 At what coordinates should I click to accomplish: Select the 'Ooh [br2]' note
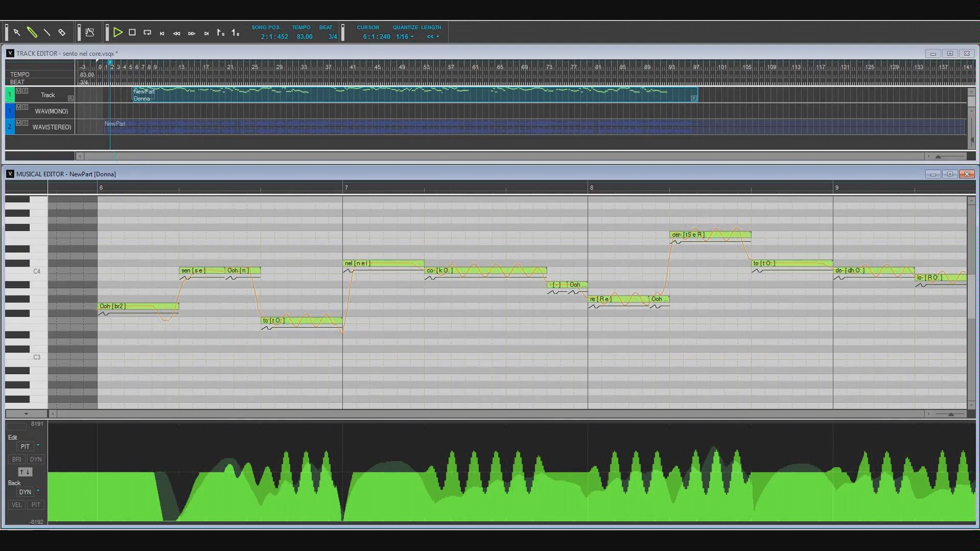(x=138, y=307)
